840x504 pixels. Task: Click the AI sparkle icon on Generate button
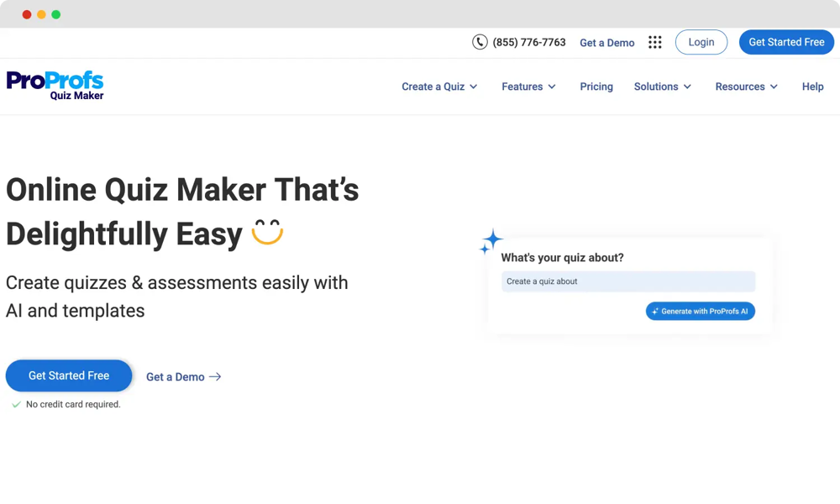pos(654,311)
